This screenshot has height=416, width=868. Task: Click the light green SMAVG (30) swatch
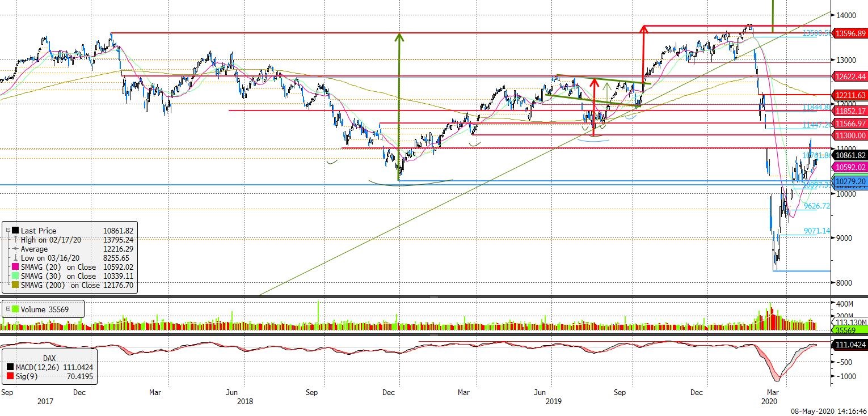coord(15,276)
